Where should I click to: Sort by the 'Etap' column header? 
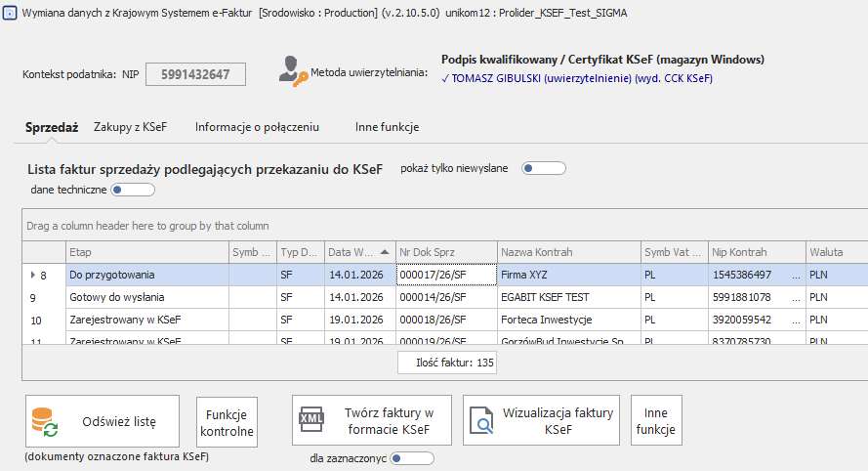146,252
